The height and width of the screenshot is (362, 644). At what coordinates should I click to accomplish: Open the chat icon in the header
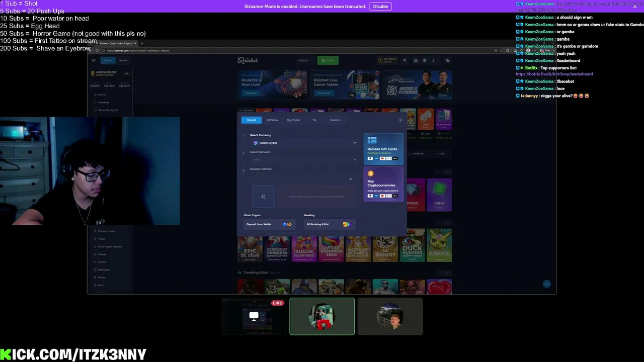[447, 60]
